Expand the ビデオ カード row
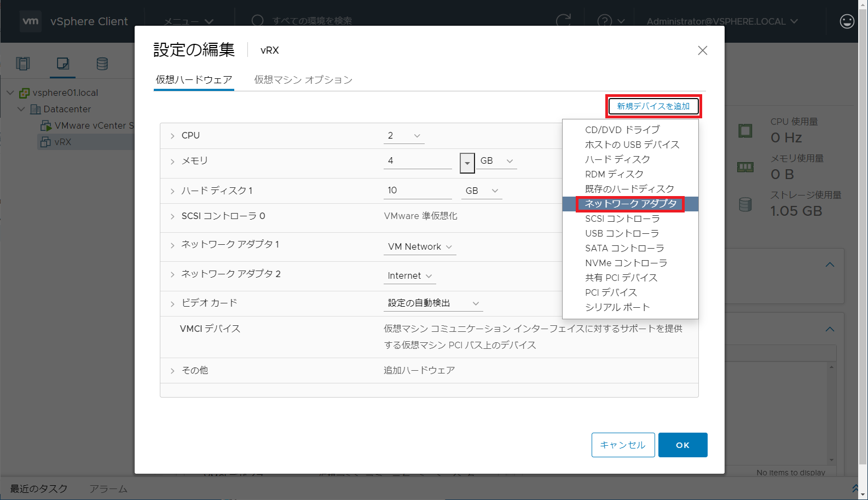Viewport: 868px width, 500px height. coord(172,304)
